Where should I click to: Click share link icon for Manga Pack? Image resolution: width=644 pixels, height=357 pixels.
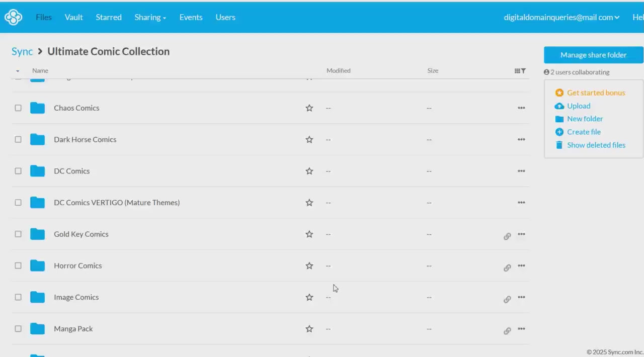point(507,330)
